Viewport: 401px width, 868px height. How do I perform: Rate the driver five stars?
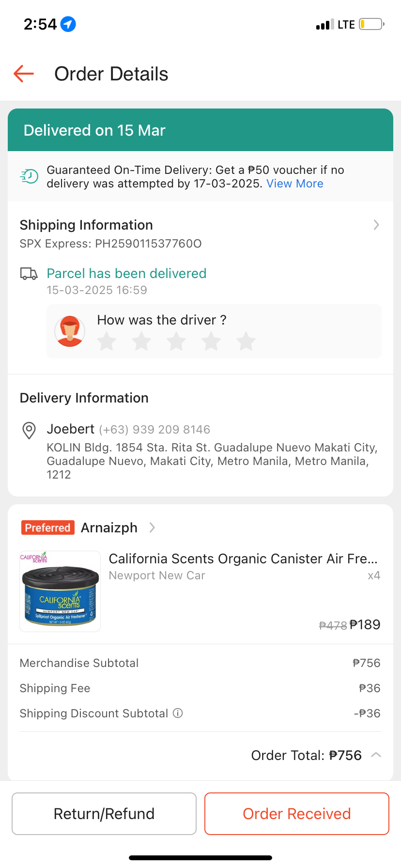246,341
